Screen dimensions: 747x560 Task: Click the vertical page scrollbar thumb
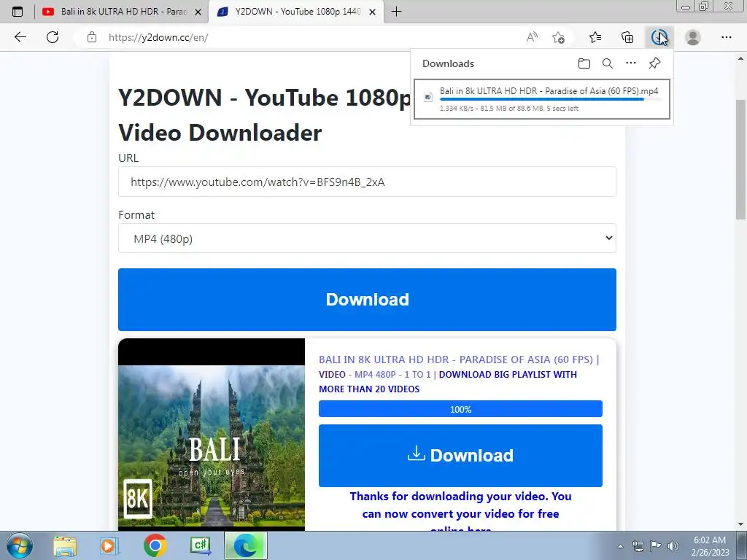(x=741, y=160)
